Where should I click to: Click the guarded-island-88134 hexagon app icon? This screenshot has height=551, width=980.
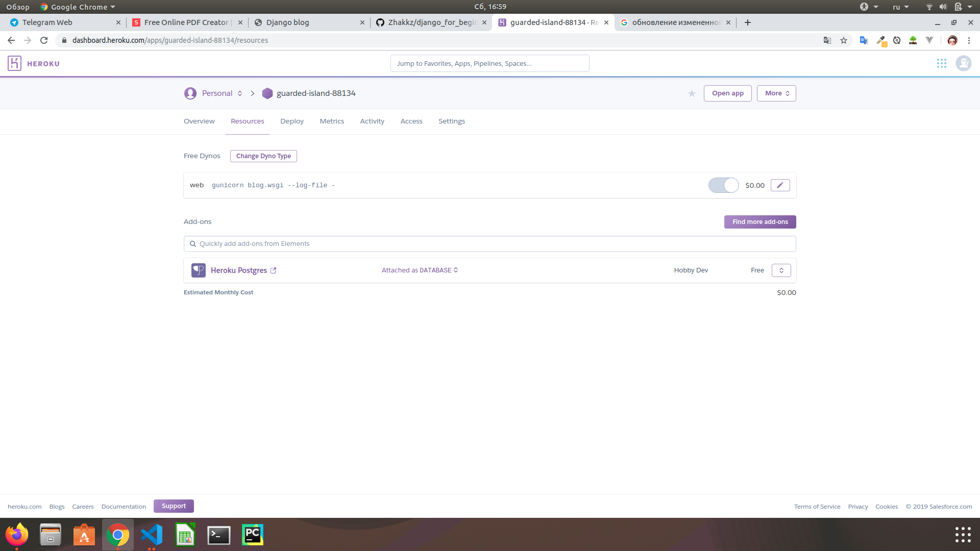pyautogui.click(x=267, y=93)
